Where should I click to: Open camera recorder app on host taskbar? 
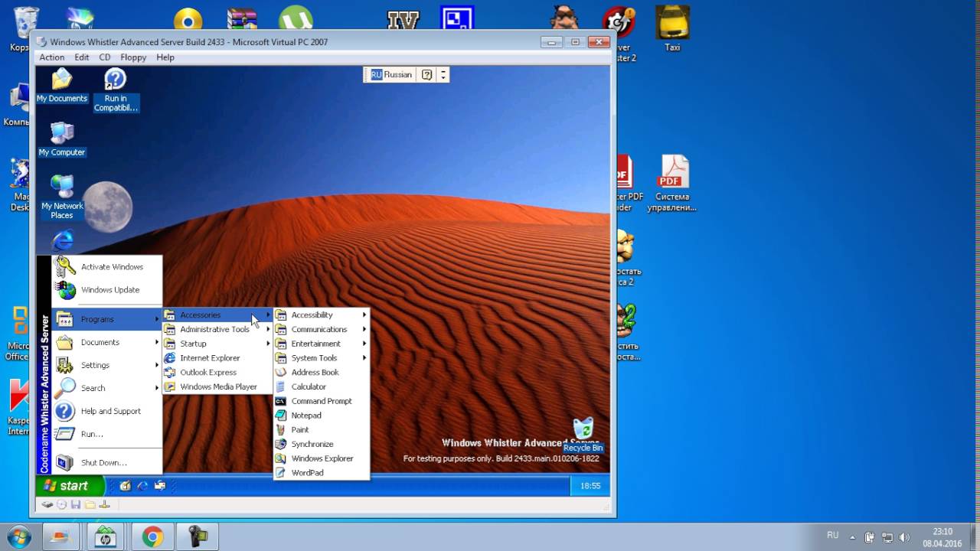click(198, 537)
